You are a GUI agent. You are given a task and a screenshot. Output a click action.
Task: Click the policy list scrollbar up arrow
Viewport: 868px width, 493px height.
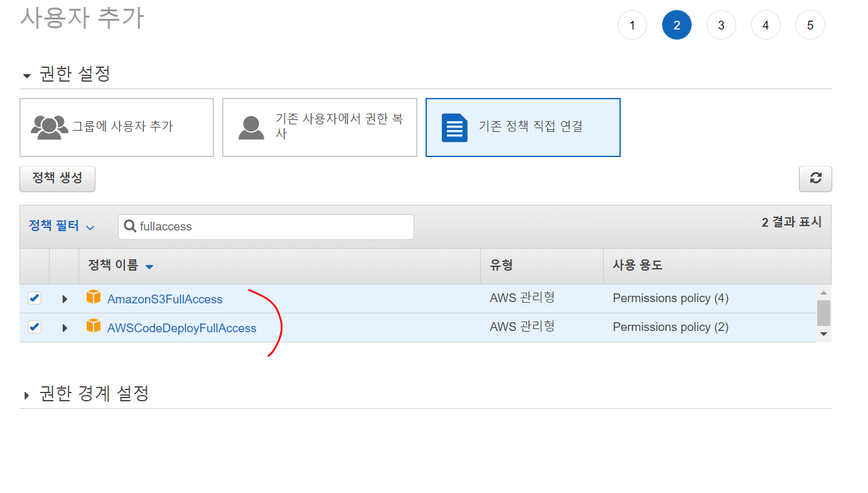click(824, 293)
